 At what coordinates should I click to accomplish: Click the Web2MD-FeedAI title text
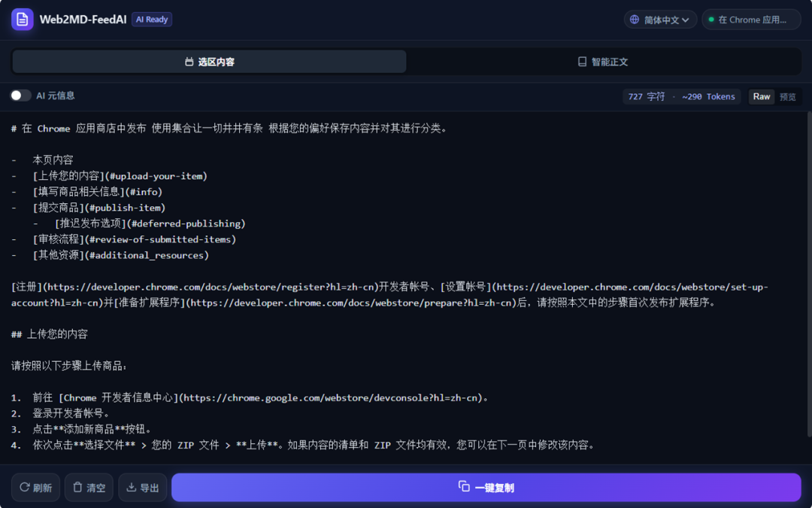coord(83,20)
